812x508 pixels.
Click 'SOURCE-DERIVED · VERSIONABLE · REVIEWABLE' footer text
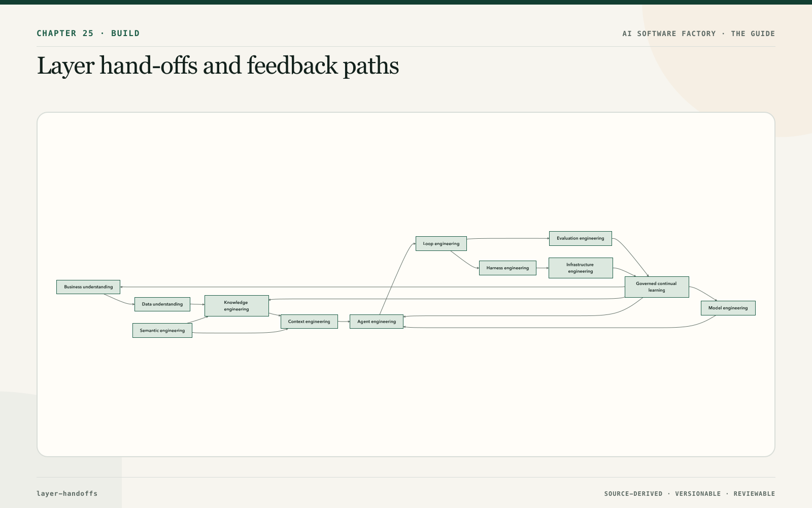(x=690, y=494)
